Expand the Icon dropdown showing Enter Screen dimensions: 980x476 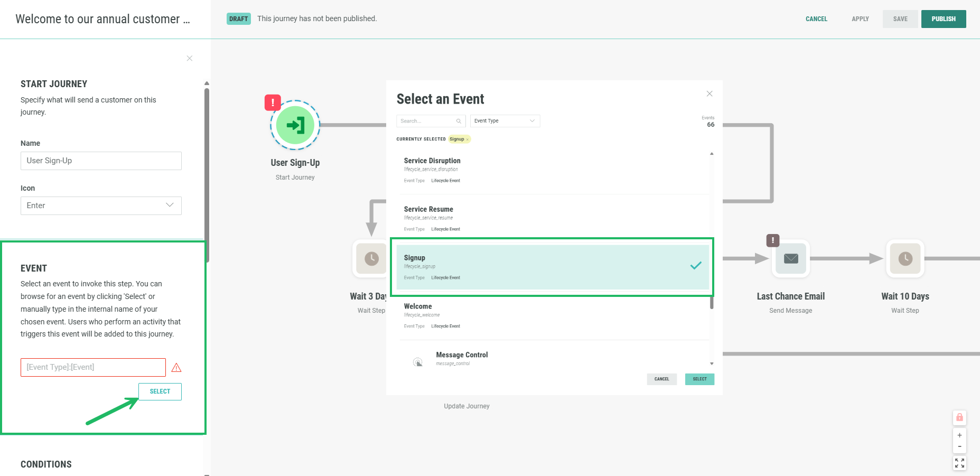(x=101, y=206)
